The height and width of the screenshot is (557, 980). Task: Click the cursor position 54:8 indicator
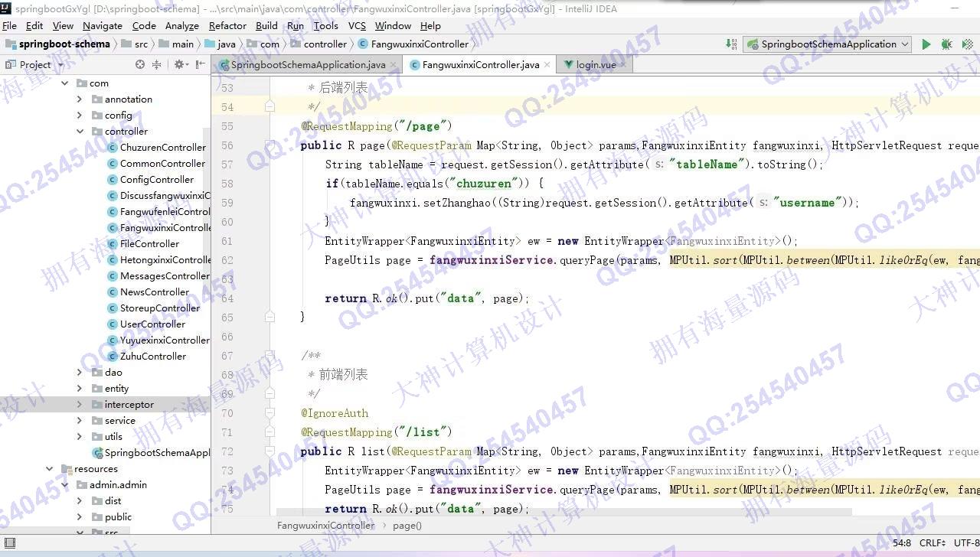tap(902, 543)
